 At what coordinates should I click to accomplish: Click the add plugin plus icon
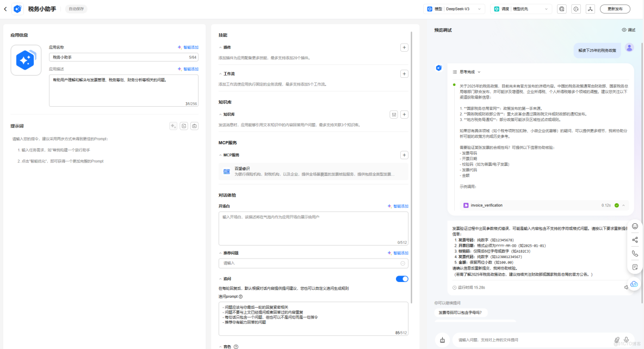404,47
